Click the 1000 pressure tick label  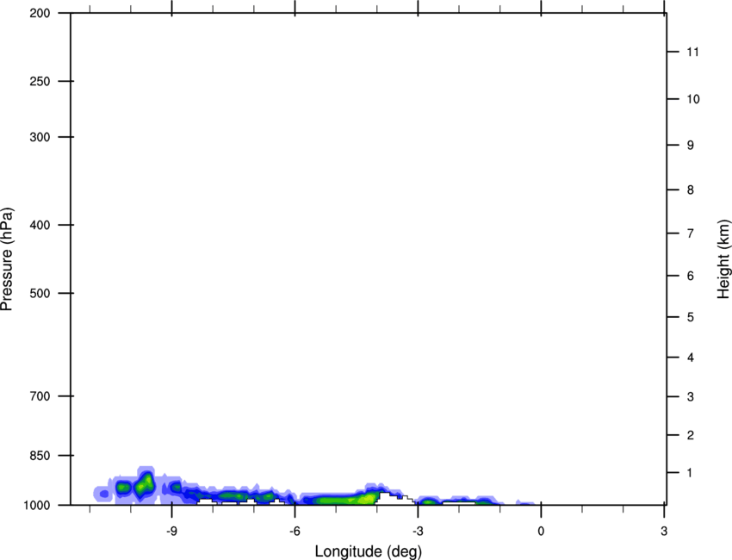[x=37, y=505]
